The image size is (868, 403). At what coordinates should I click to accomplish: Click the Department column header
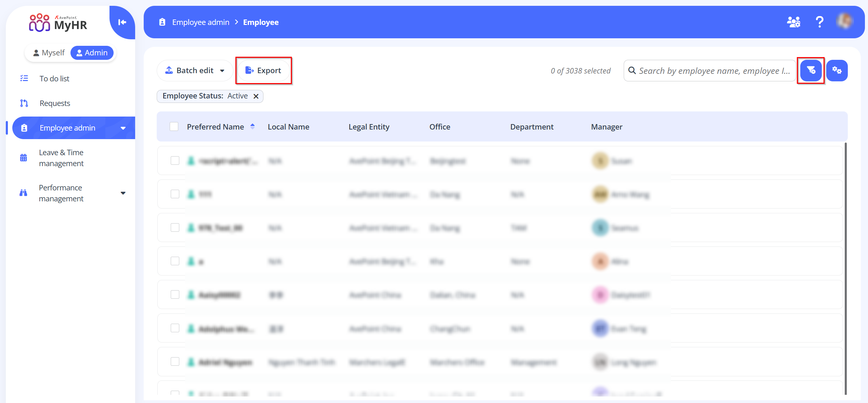tap(532, 127)
